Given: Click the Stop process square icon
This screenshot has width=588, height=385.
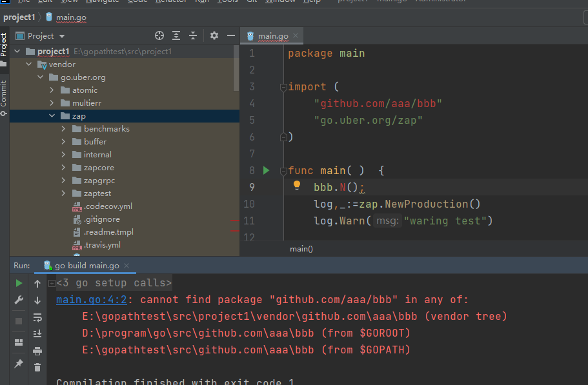Looking at the screenshot, I should point(19,321).
